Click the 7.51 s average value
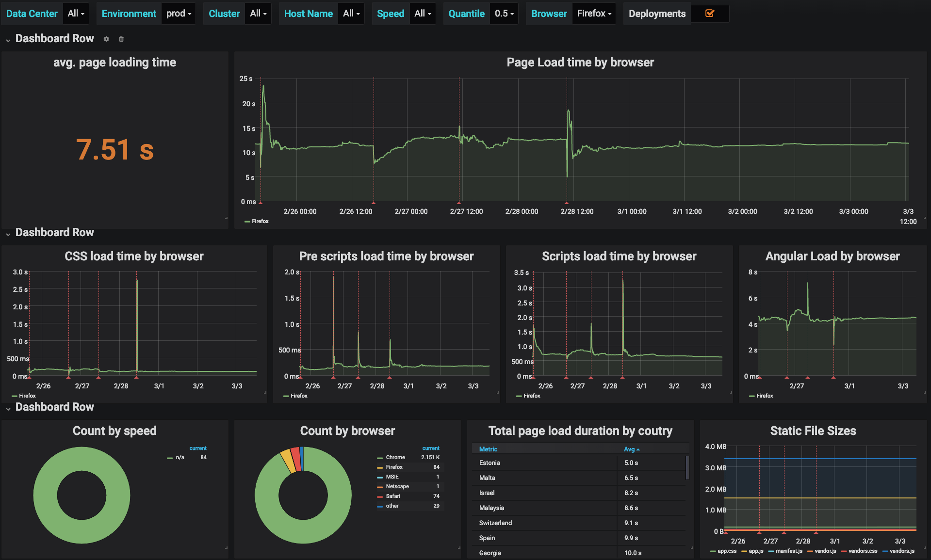Viewport: 931px width, 560px height. (x=114, y=149)
